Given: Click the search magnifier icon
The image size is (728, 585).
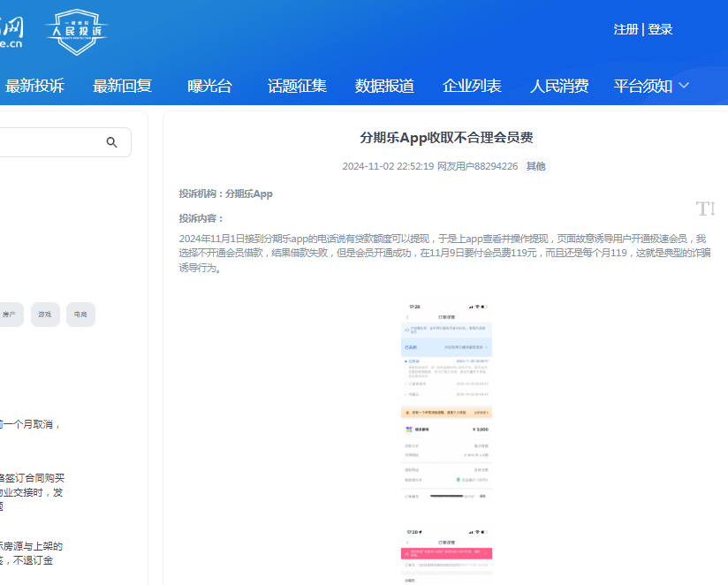Looking at the screenshot, I should [111, 142].
